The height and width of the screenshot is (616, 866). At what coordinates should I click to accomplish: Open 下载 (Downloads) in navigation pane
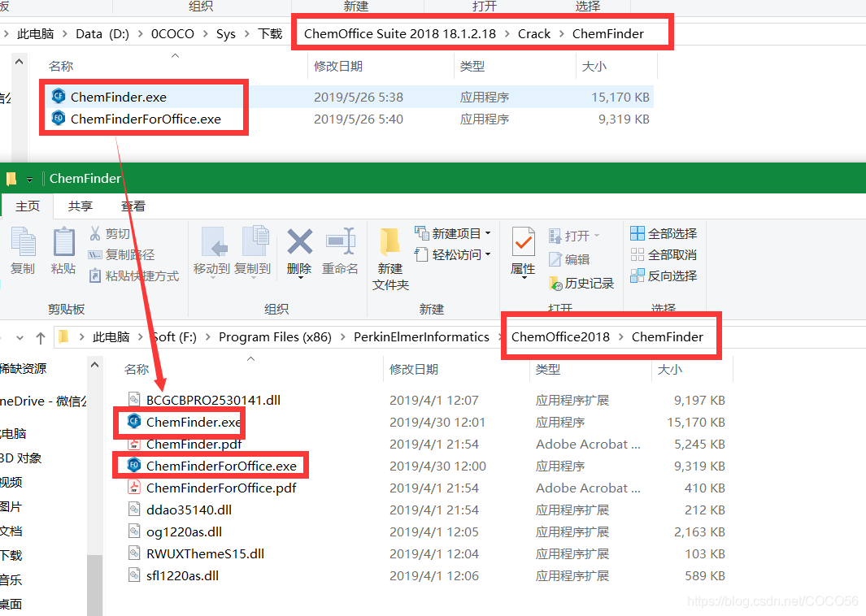11,555
